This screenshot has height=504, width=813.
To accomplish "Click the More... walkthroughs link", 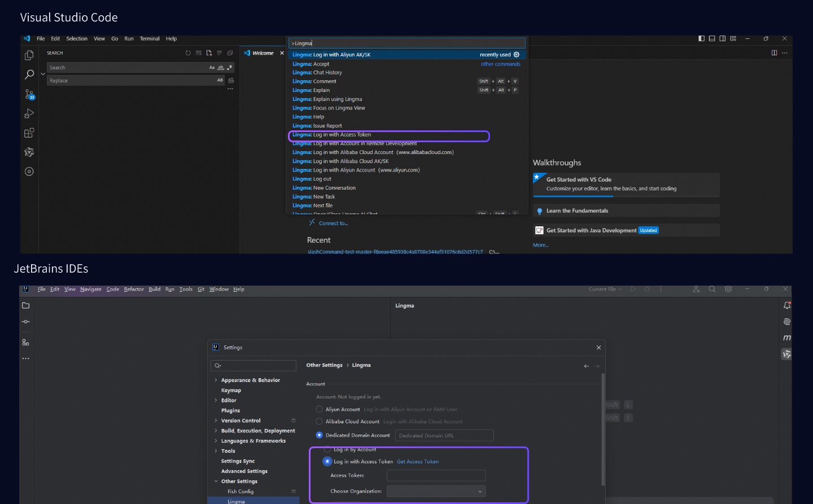I will point(540,246).
